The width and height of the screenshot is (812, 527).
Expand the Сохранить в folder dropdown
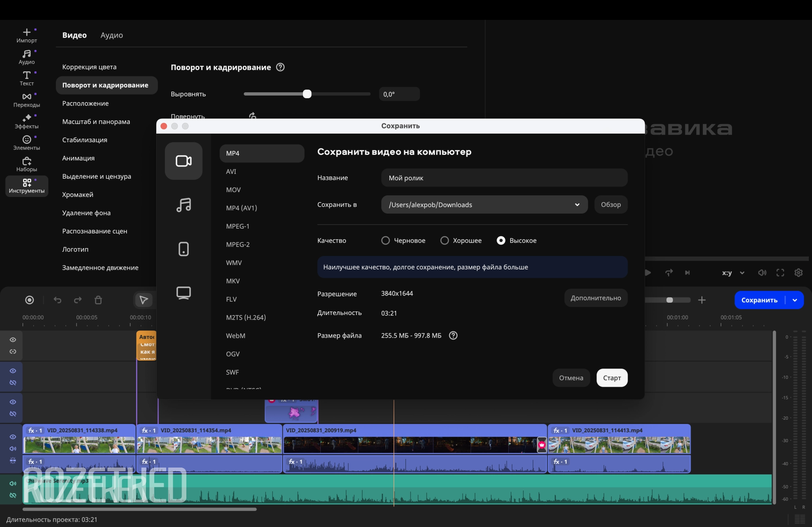pyautogui.click(x=577, y=205)
